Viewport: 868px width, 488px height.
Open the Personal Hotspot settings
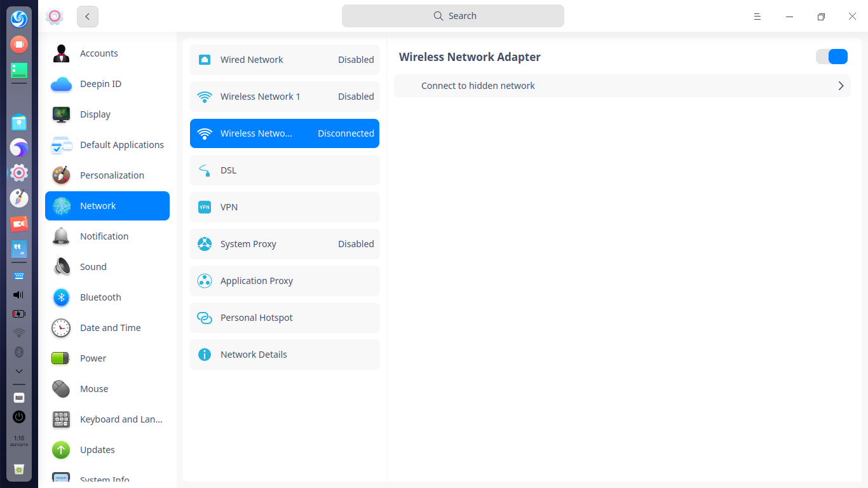285,318
